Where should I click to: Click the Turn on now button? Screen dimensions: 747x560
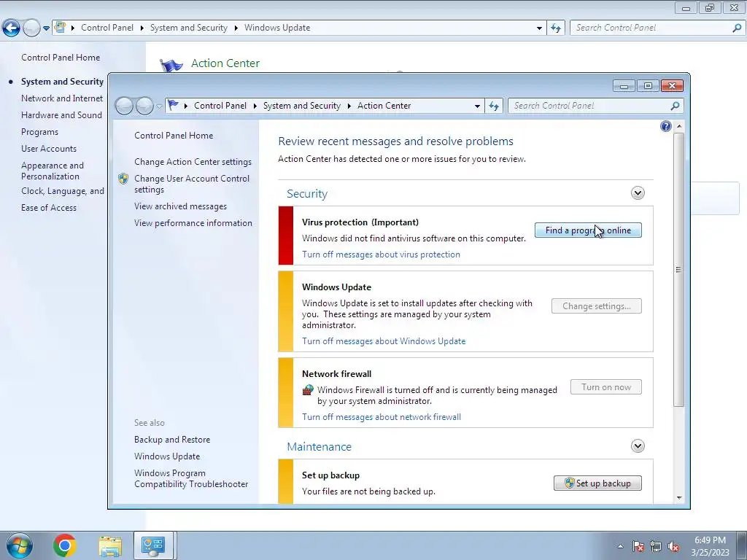pos(606,387)
